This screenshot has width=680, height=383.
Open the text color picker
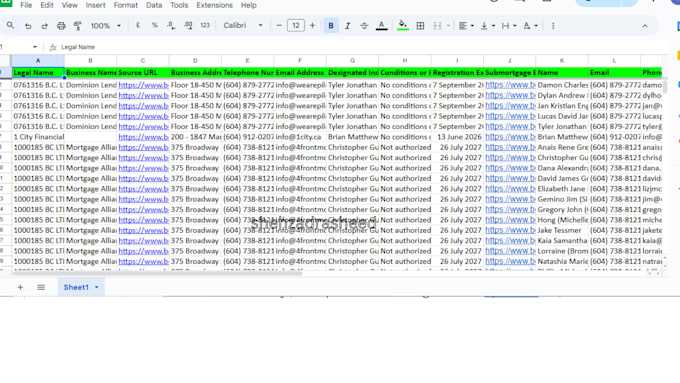click(x=381, y=26)
